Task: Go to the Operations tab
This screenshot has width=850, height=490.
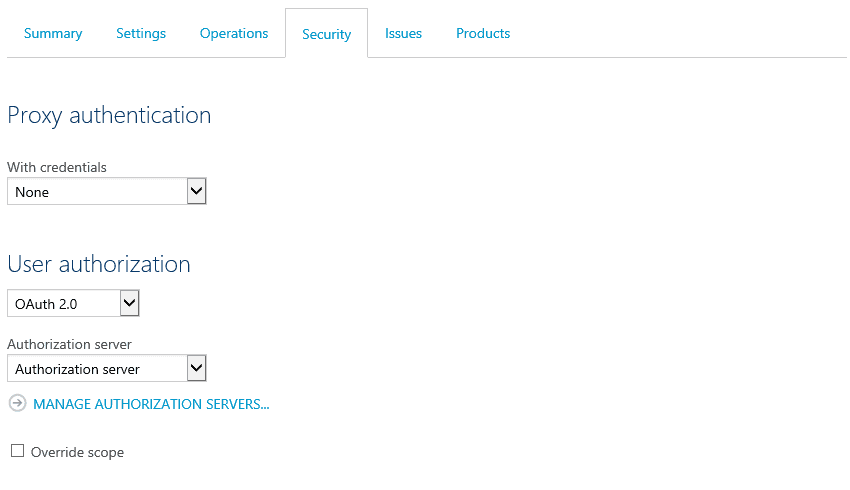Action: (234, 33)
